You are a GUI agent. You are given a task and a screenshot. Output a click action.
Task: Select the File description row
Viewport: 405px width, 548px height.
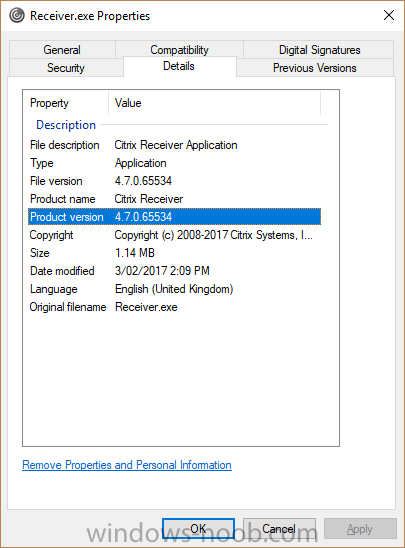coord(174,145)
